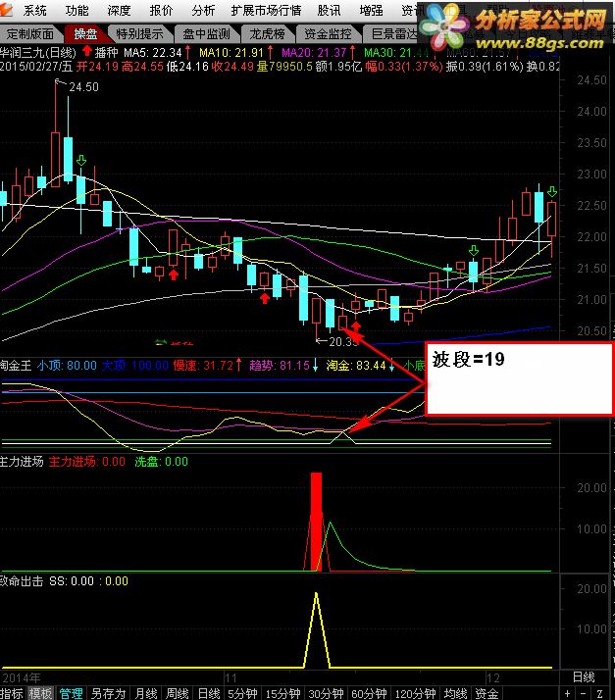Switch to the 定制版面 tab
This screenshot has height=700, width=615.
pos(30,33)
